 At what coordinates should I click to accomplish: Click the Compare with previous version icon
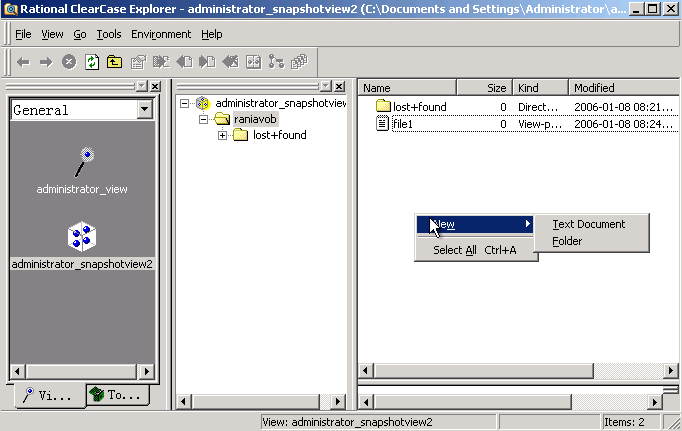[254, 62]
